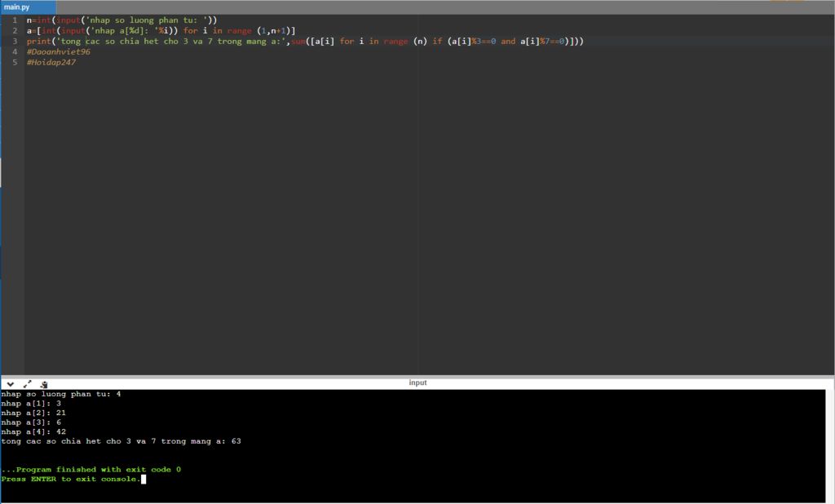835x504 pixels.
Task: Place cursor on the print 'tong cac so' line
Action: point(305,41)
